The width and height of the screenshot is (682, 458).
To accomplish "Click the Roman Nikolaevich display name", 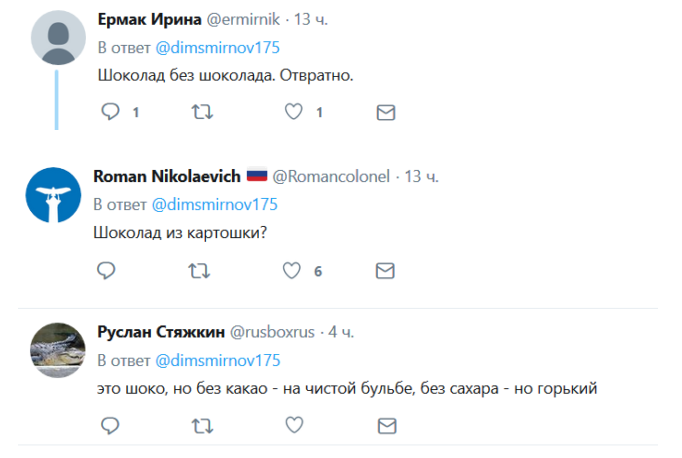I will [167, 176].
